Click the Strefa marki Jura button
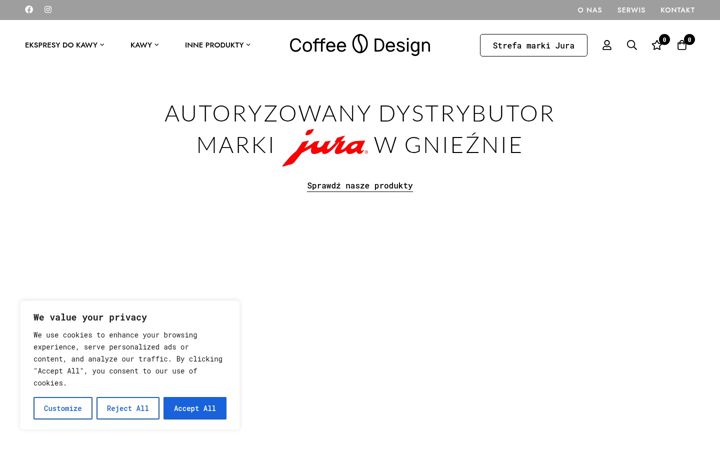Image resolution: width=720 pixels, height=450 pixels. point(534,45)
